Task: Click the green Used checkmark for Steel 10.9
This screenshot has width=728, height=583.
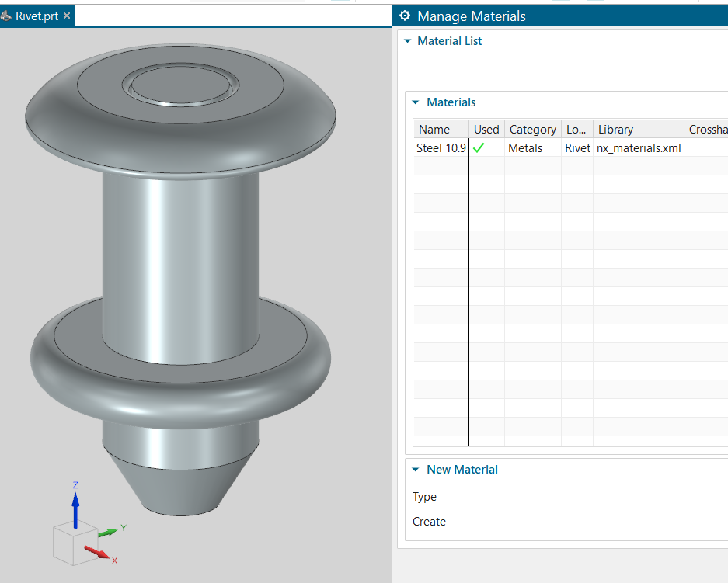Action: pos(479,147)
